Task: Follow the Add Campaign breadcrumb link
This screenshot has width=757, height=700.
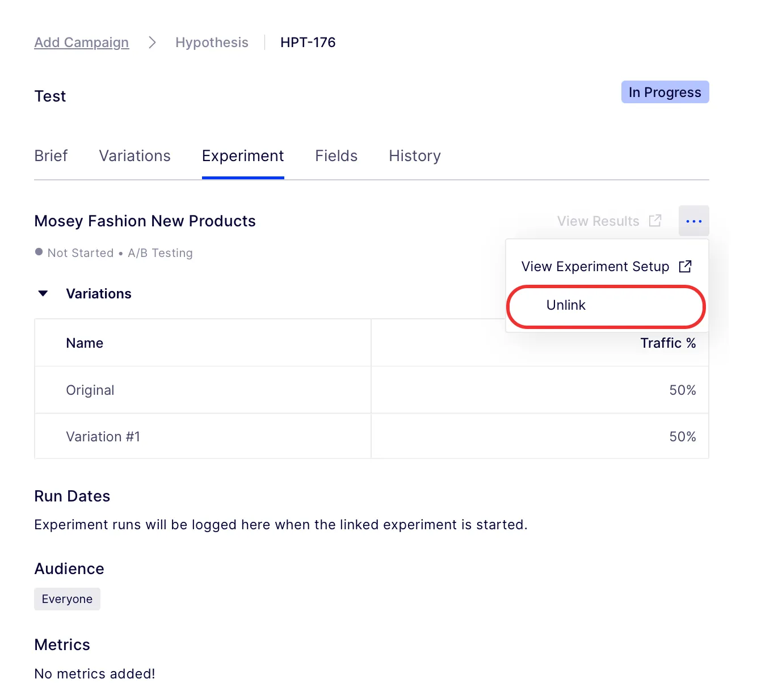Action: 82,43
